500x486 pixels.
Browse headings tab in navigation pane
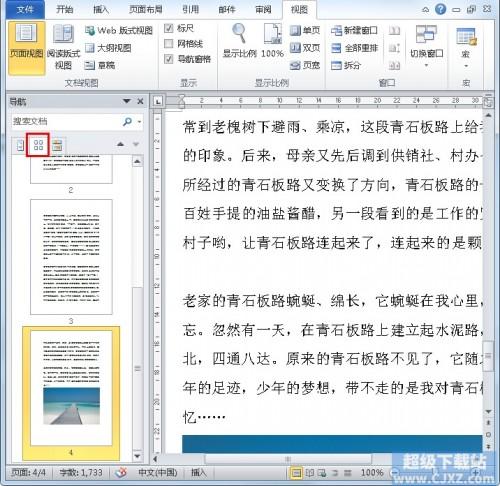coord(20,145)
